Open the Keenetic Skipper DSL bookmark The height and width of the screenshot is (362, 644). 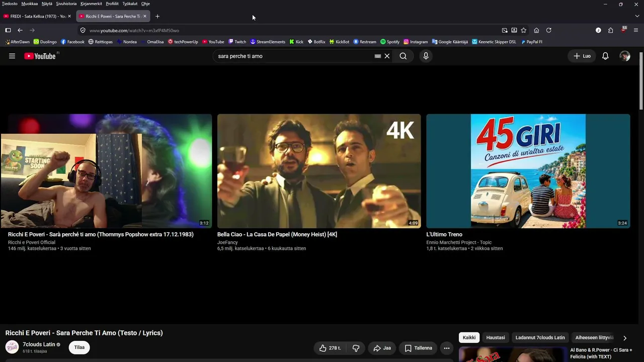click(x=494, y=42)
